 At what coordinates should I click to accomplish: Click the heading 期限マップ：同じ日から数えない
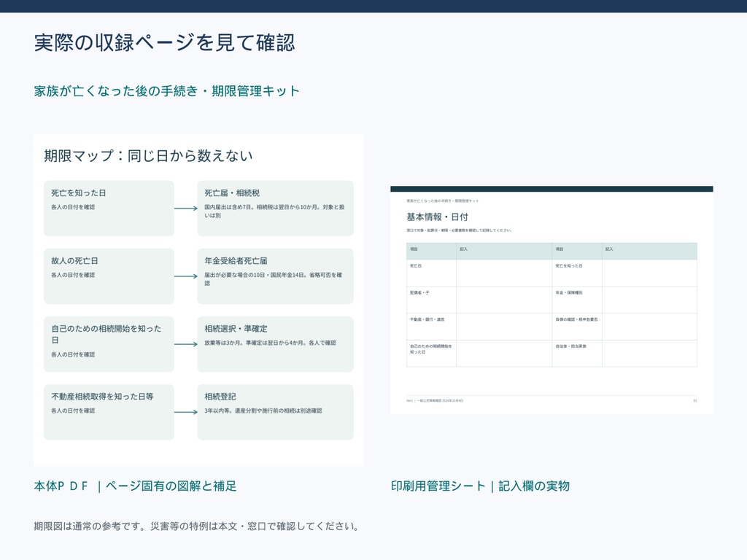(x=148, y=156)
